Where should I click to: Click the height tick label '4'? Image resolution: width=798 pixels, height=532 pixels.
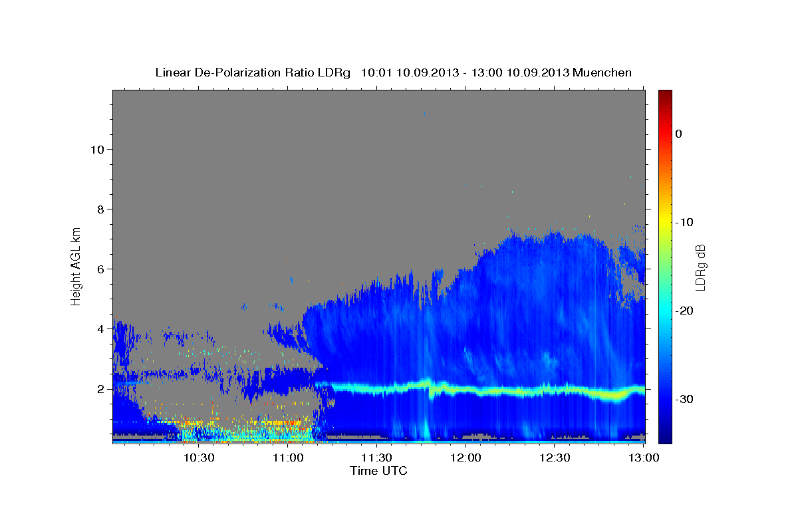tap(99, 329)
